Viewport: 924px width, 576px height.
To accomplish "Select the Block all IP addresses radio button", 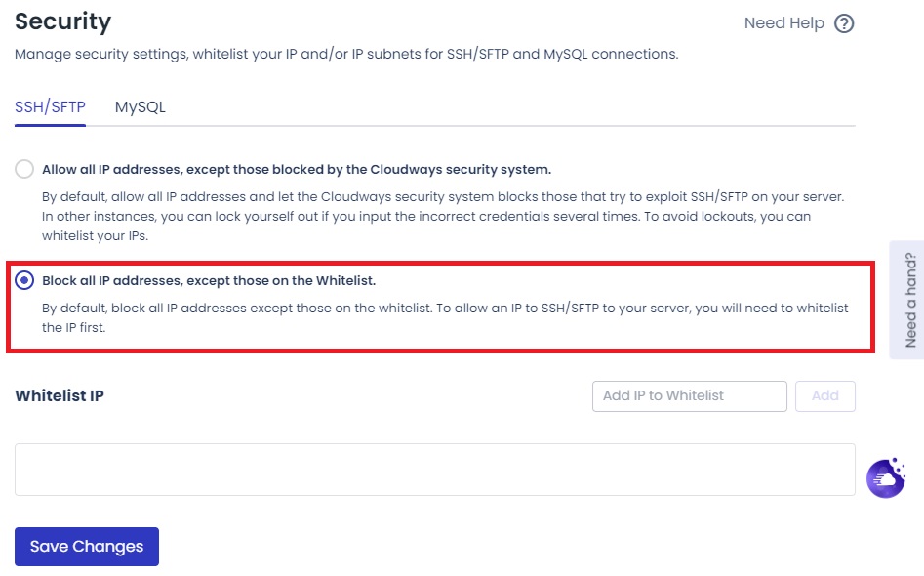I will 24,280.
